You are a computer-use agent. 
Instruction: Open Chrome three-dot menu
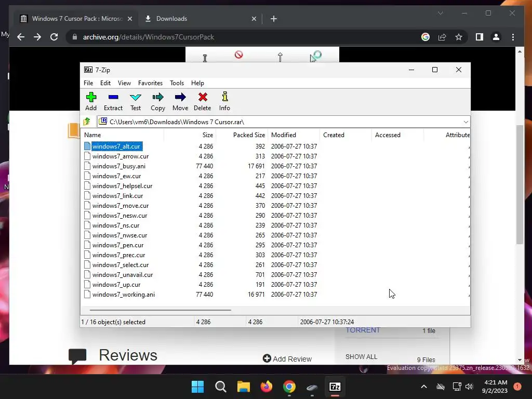(x=513, y=37)
